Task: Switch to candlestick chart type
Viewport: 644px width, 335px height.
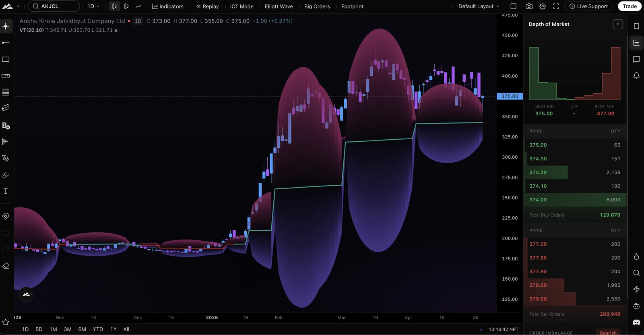Action: tap(114, 6)
